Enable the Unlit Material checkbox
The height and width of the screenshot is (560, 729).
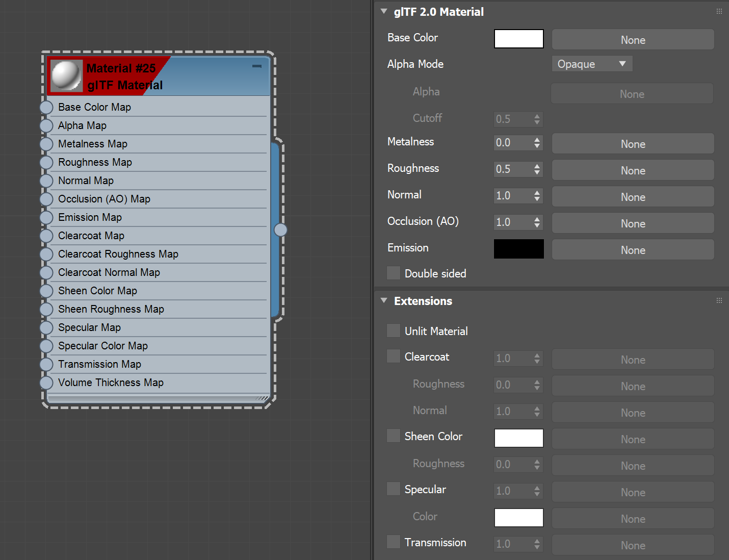click(394, 330)
